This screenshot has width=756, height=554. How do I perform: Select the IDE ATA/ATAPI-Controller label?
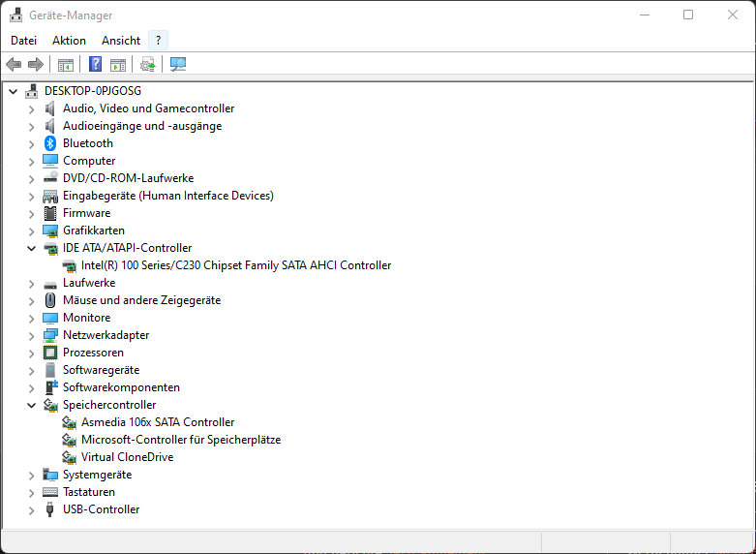(127, 248)
